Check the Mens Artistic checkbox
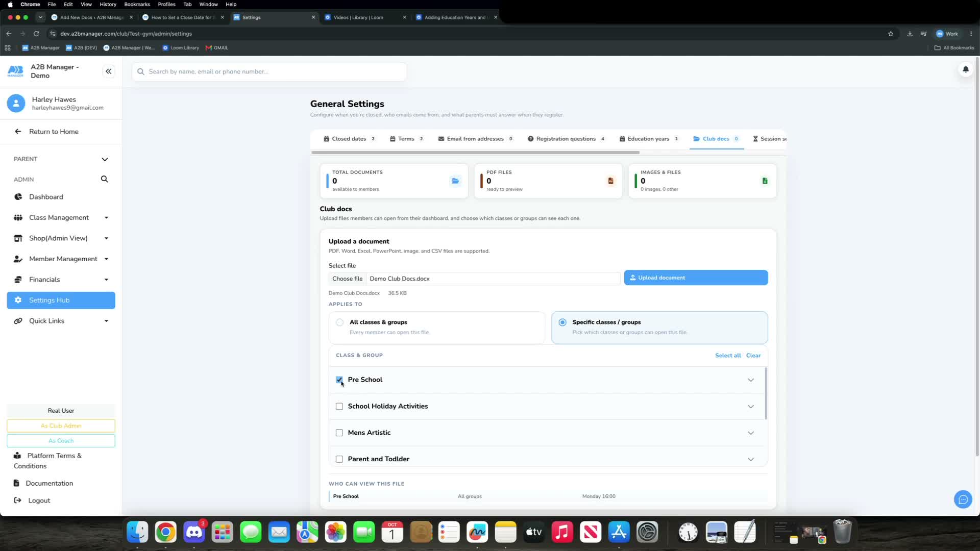 point(339,433)
